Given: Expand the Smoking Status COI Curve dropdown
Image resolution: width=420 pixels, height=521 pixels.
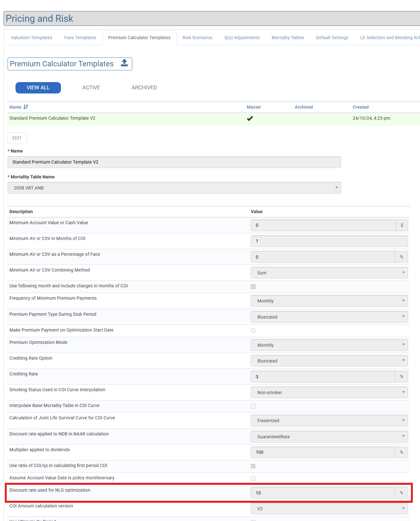Looking at the screenshot, I should (329, 392).
